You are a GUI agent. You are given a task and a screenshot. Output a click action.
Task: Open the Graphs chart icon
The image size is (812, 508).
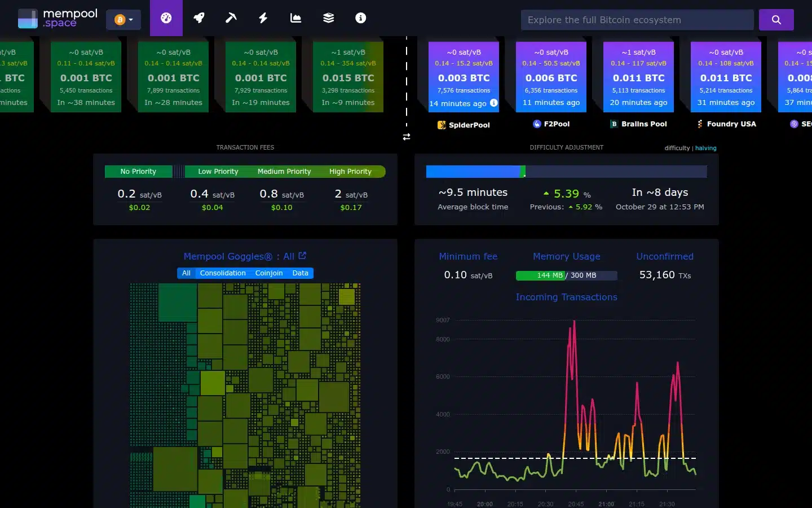295,18
